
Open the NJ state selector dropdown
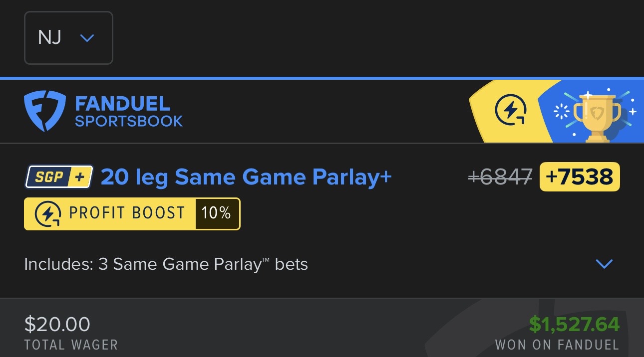pyautogui.click(x=68, y=38)
